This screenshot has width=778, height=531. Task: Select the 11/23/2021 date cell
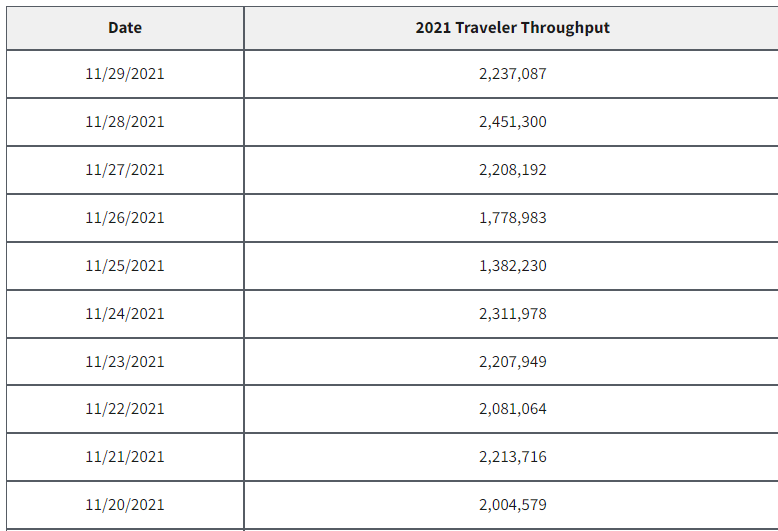[x=125, y=362]
